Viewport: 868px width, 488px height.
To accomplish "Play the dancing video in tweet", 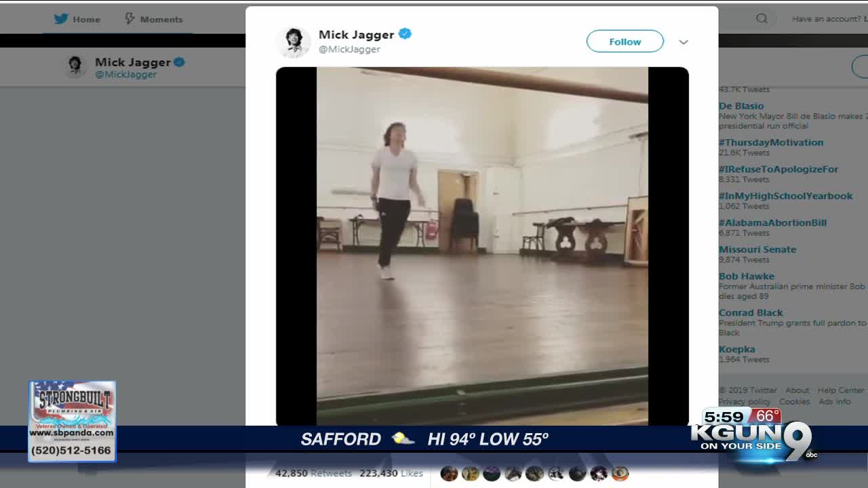I will point(482,246).
